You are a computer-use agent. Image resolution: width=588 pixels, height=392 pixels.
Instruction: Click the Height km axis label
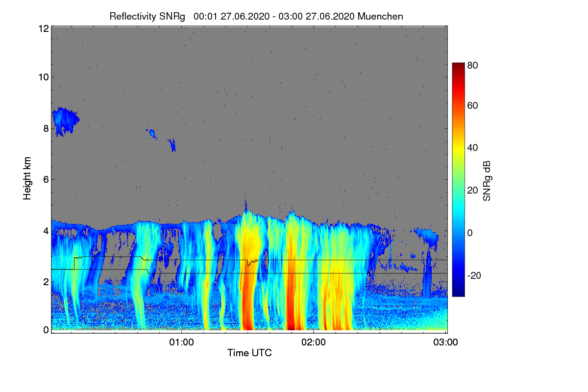coord(28,178)
